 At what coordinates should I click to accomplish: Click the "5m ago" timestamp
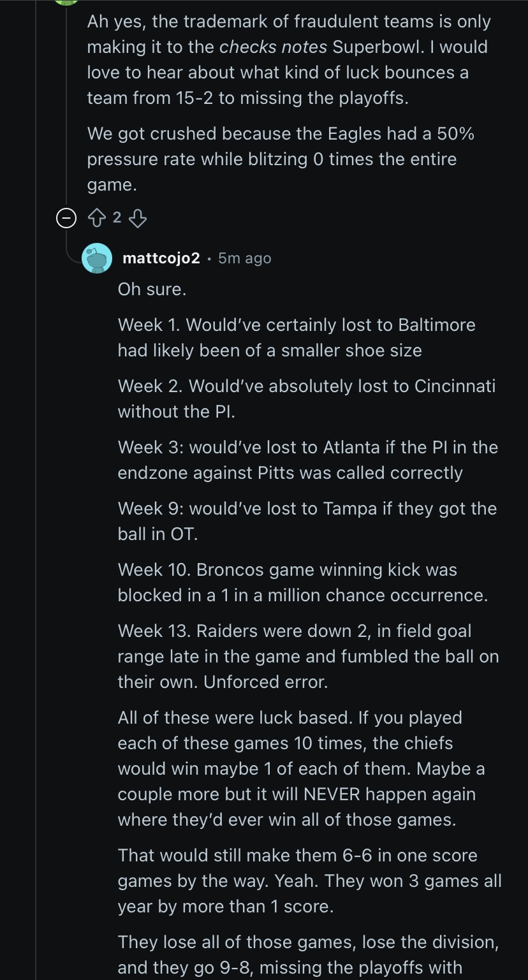[244, 258]
